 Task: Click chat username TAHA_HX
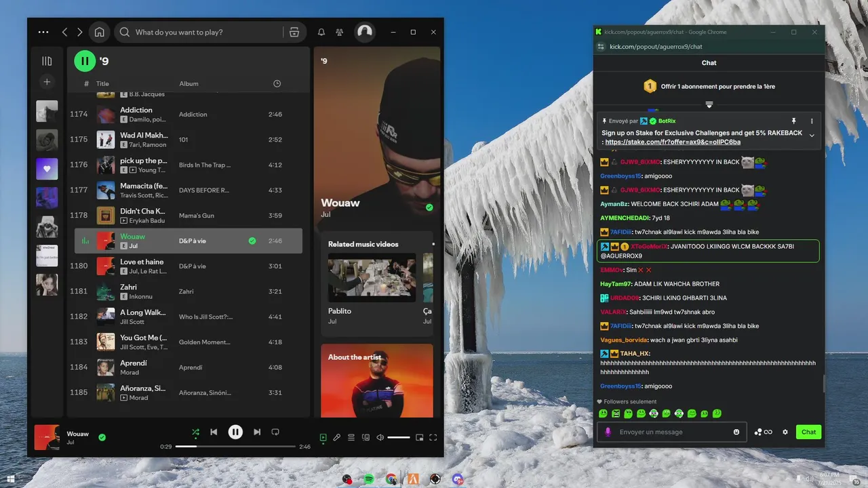pos(635,353)
